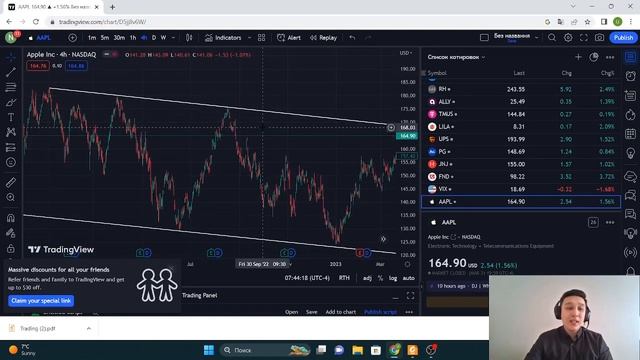Select the 1h timeframe
Viewport: 640px width, 360px height.
click(133, 38)
